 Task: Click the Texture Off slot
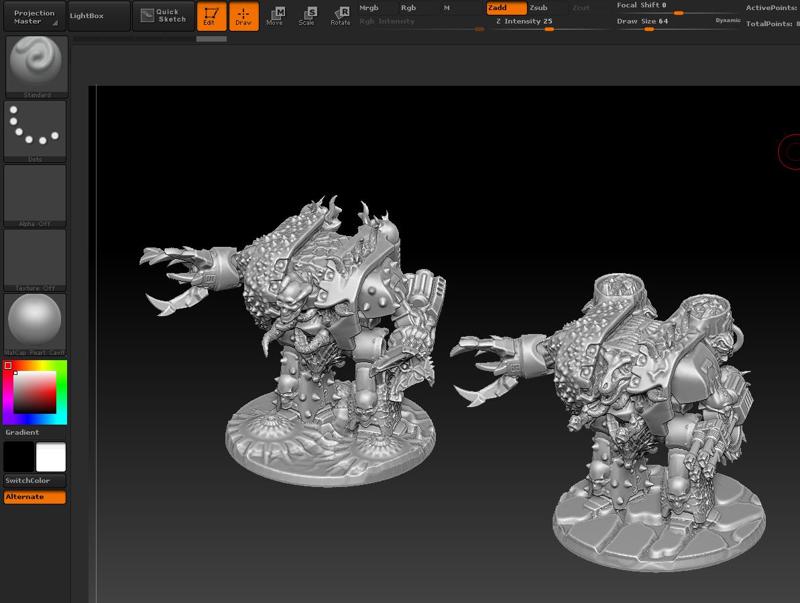35,258
